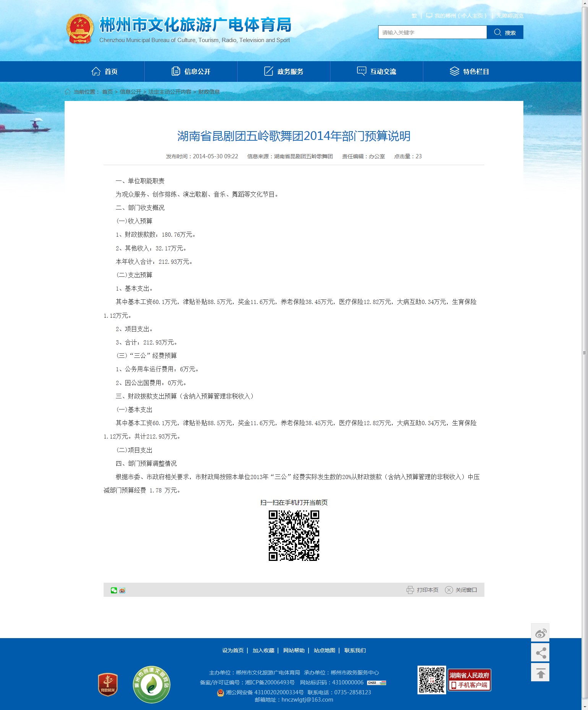The height and width of the screenshot is (710, 588).
Task: Click the magnifier search icon
Action: click(x=497, y=32)
